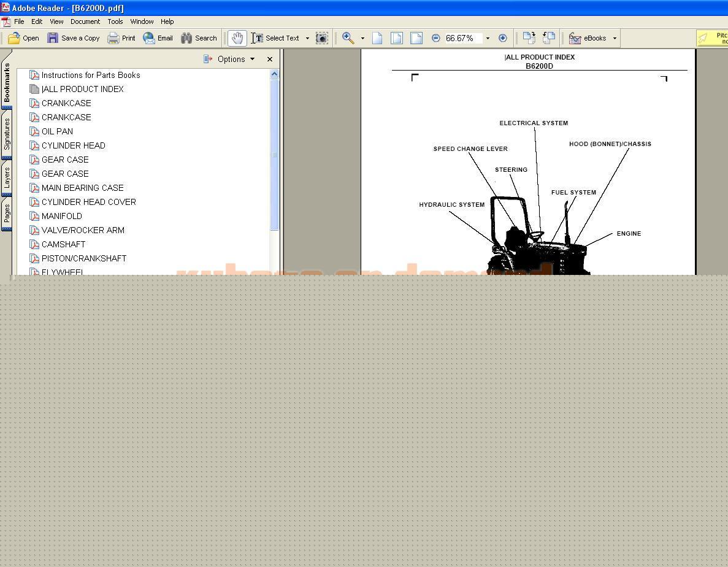Zoom out with the minus button
The height and width of the screenshot is (567, 728).
pos(435,38)
